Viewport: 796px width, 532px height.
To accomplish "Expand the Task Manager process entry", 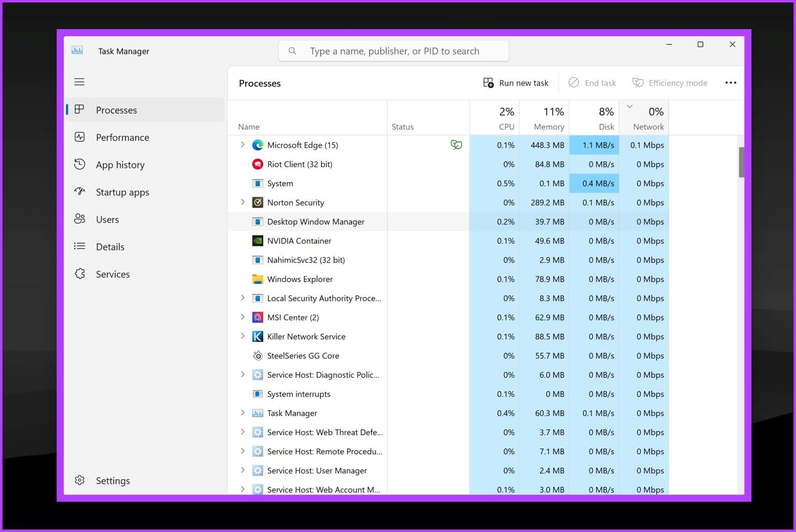I will tap(243, 413).
